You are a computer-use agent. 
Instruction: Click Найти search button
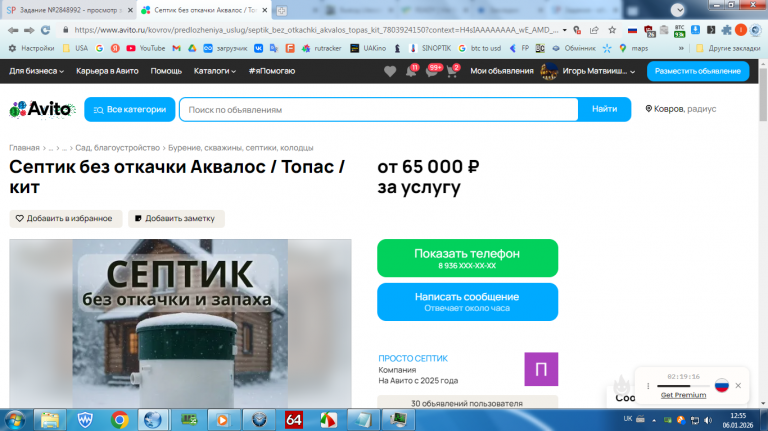click(x=604, y=109)
